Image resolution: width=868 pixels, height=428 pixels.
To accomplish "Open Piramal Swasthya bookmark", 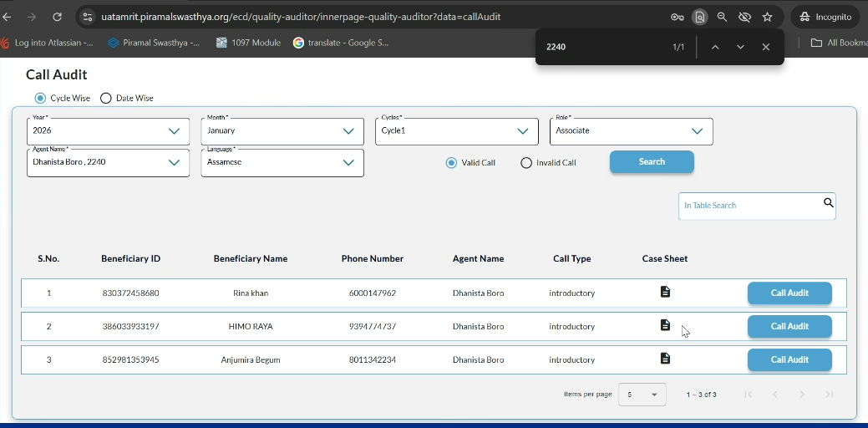I will [x=154, y=43].
